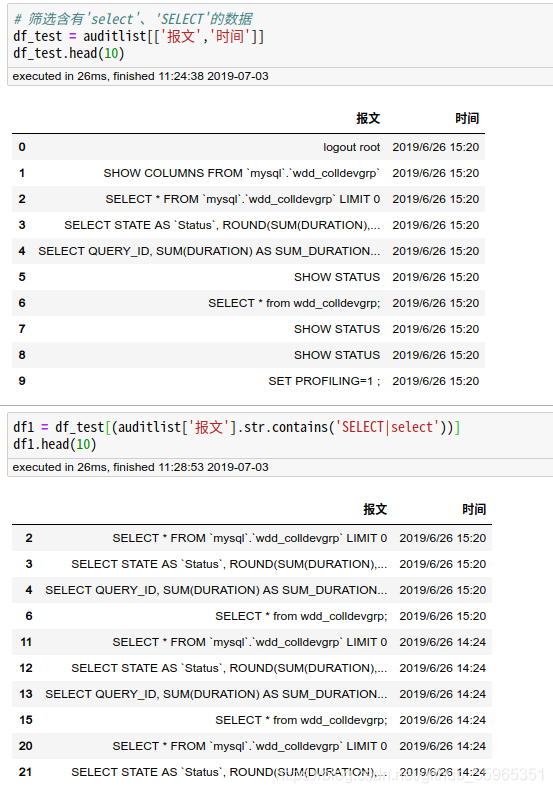Viewport: 553px width, 793px height.
Task: Click the time cell of the 'SHOW COLUMNS' row
Action: pyautogui.click(x=436, y=173)
